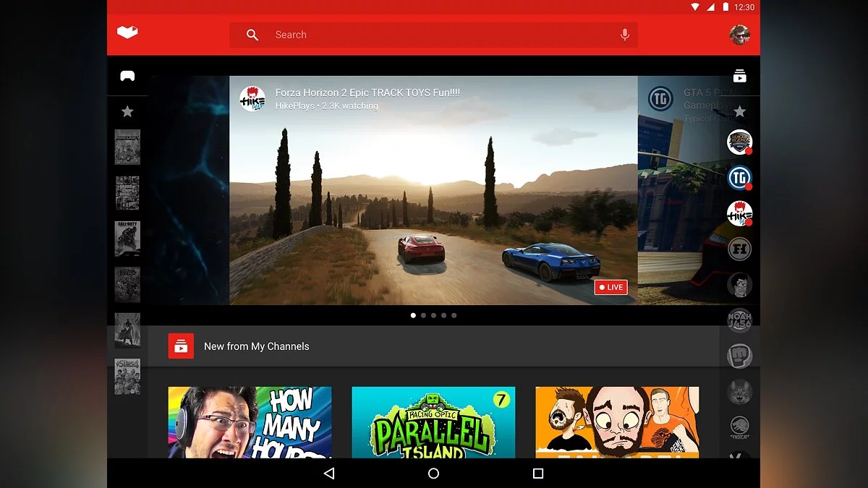Select fifth carousel page dot
Screen dimensions: 868x488
(454, 315)
